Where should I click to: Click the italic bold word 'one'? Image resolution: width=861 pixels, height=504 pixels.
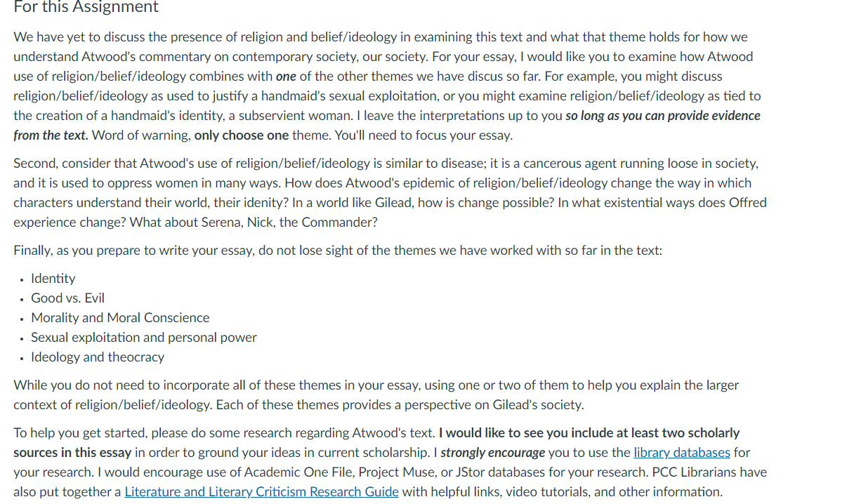[286, 77]
